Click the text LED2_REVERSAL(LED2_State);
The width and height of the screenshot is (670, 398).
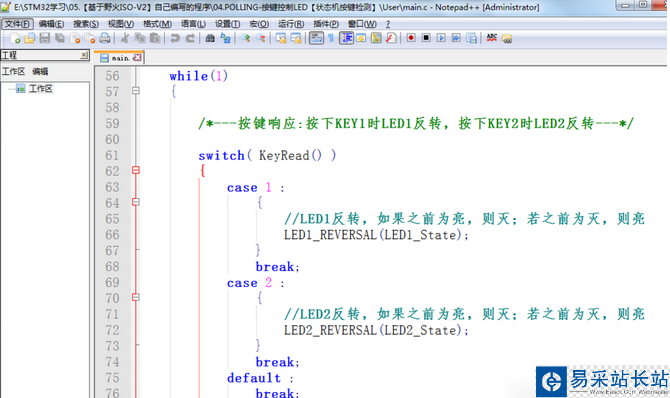[376, 330]
